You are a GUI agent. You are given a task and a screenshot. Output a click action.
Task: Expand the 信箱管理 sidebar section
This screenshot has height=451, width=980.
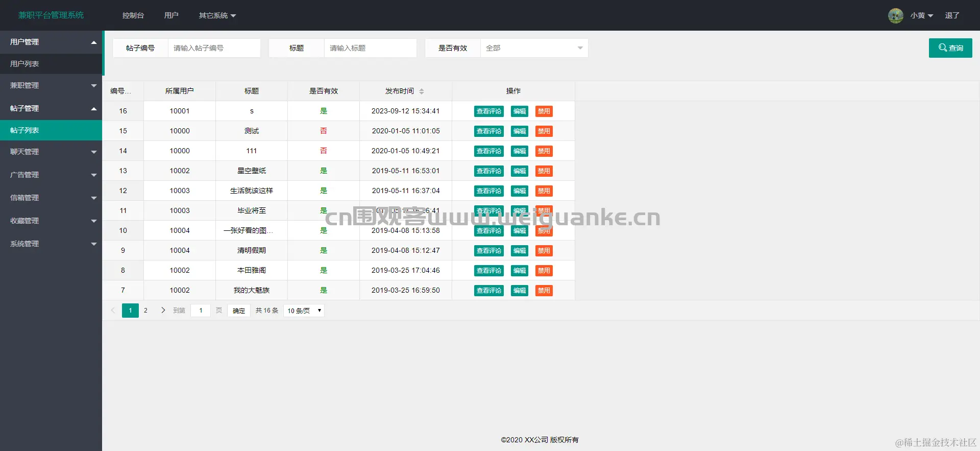point(51,198)
